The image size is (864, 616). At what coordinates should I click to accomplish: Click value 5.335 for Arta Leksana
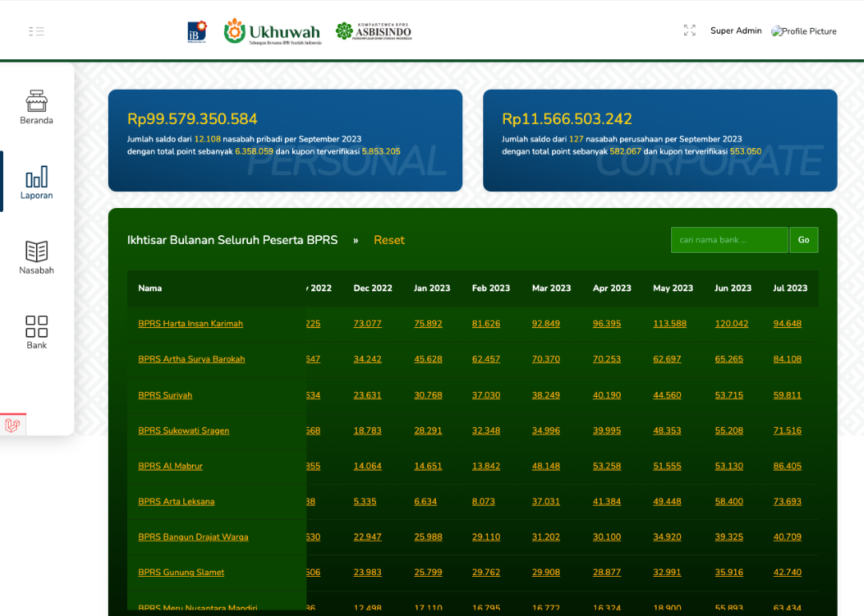365,502
